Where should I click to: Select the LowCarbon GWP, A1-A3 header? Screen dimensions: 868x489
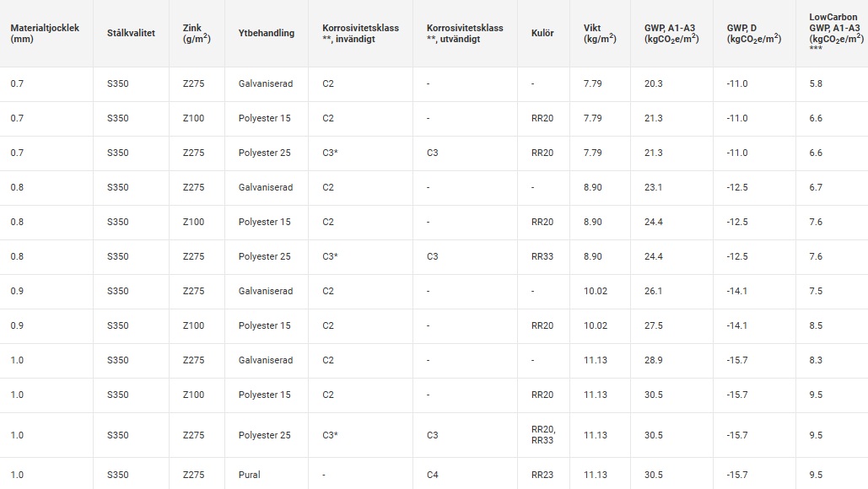point(837,32)
